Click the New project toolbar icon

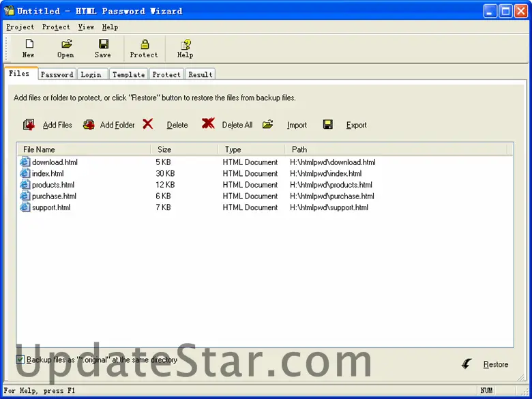click(x=29, y=44)
